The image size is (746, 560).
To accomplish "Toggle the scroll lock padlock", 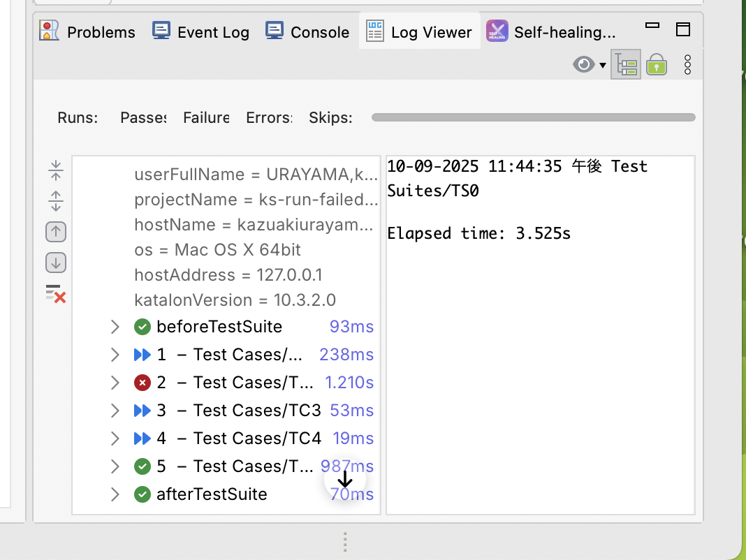I will tap(656, 66).
